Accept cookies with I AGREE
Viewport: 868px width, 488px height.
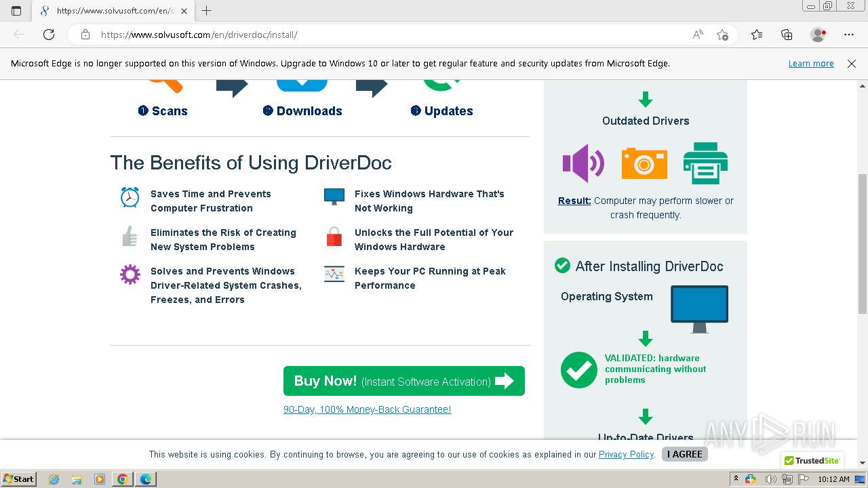pos(685,454)
